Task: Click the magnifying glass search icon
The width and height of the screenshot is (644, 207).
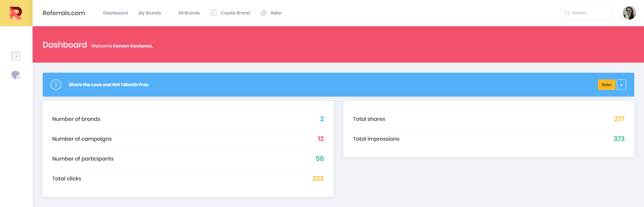Action: [x=567, y=13]
